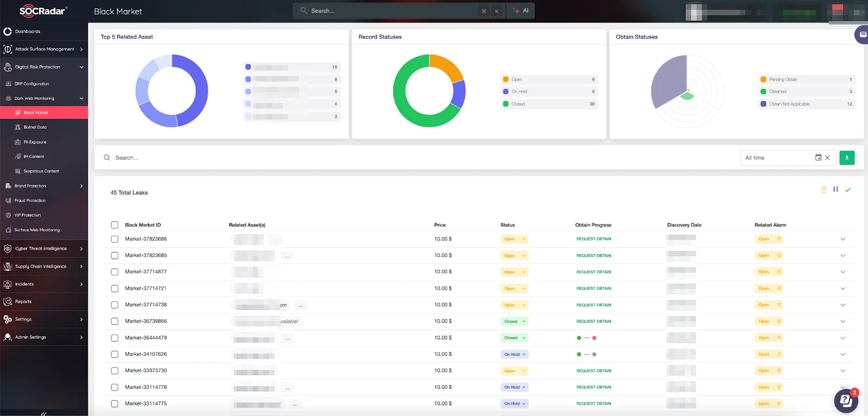Expand row details for Market-37823686
The height and width of the screenshot is (416, 868).
tap(843, 239)
